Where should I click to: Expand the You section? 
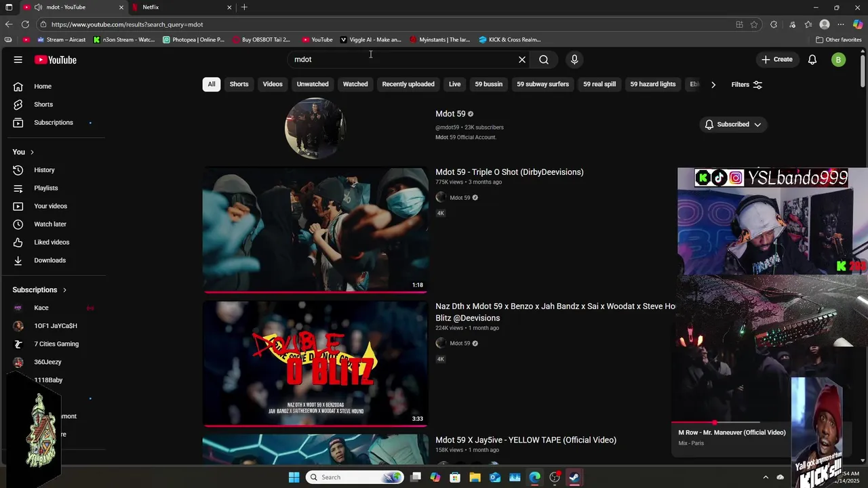pyautogui.click(x=23, y=152)
